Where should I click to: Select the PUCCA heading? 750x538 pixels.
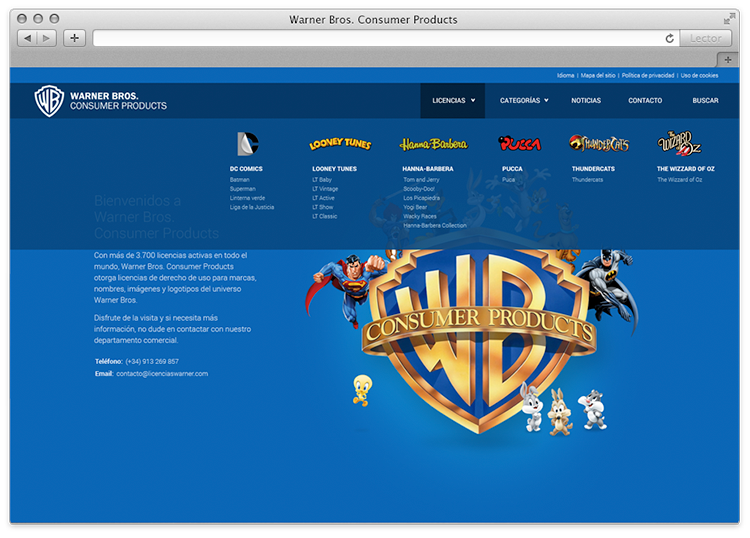coord(512,169)
